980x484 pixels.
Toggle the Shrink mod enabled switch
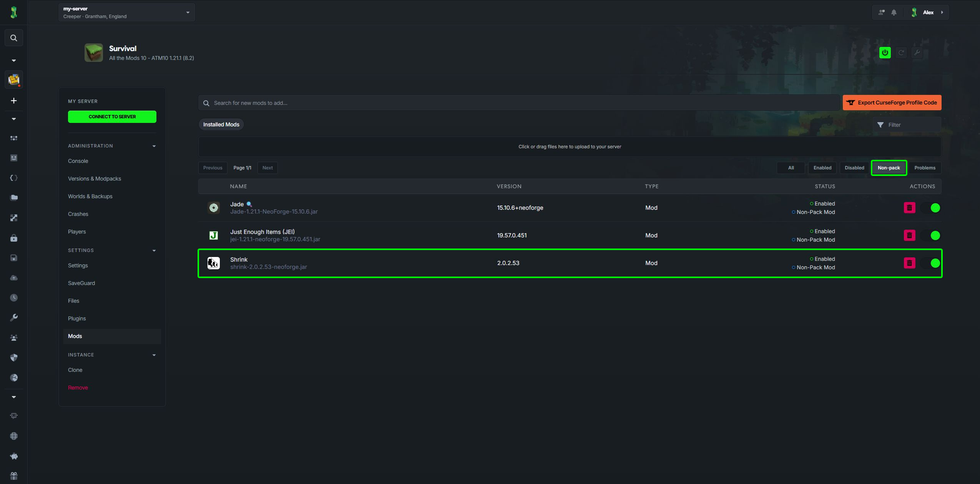[x=930, y=263]
